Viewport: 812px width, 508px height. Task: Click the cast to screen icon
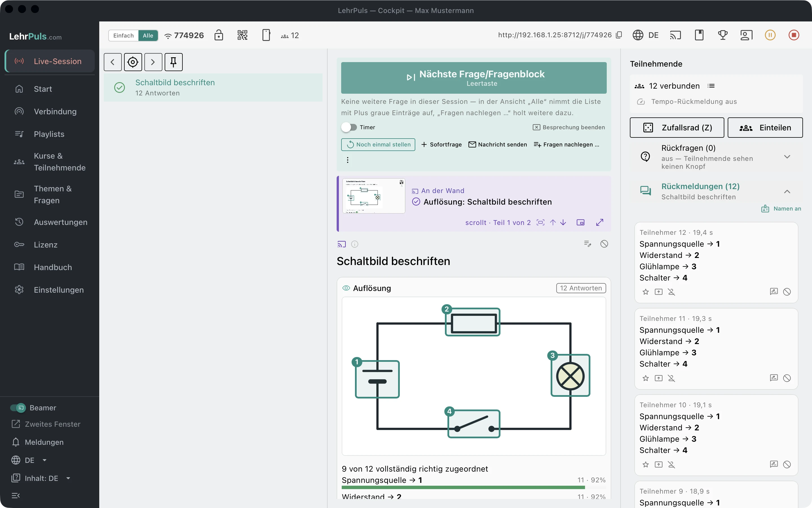676,35
